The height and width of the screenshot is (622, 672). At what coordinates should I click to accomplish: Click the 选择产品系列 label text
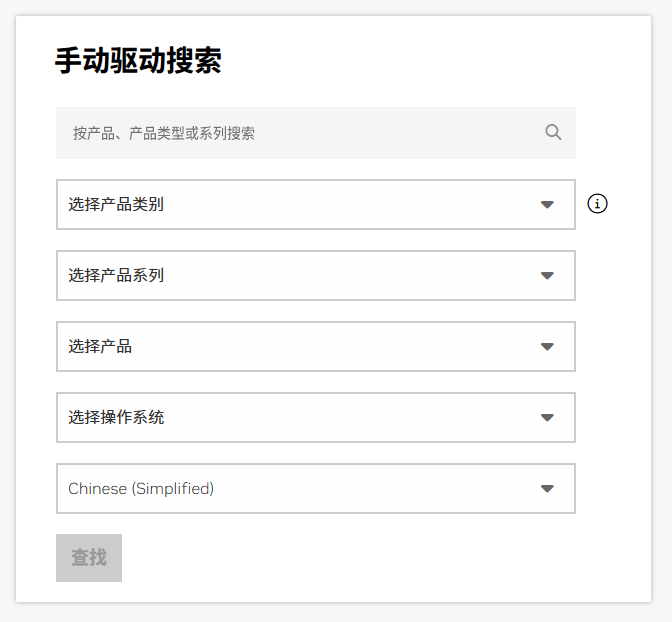click(x=116, y=275)
